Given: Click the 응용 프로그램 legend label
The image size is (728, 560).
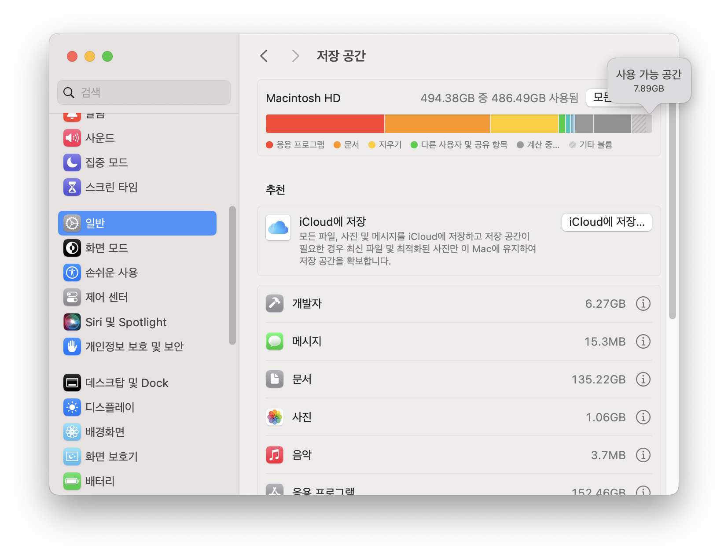Looking at the screenshot, I should tap(300, 145).
